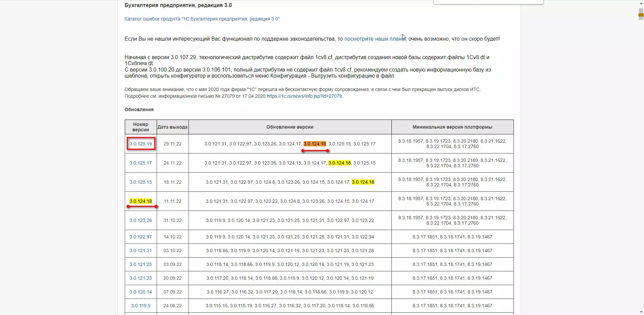Select the release date 07.09.22
Viewport: 644px width, 315px height.
click(x=172, y=292)
